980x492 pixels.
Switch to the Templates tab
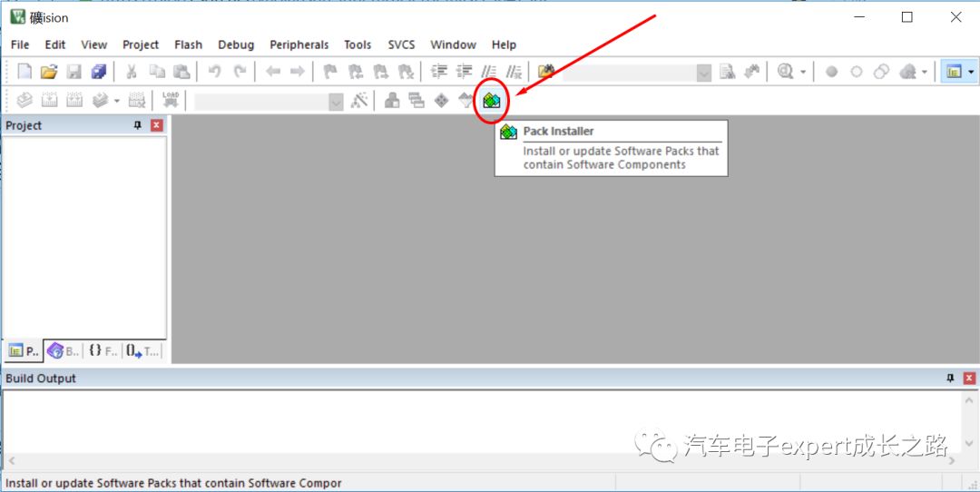pyautogui.click(x=142, y=351)
